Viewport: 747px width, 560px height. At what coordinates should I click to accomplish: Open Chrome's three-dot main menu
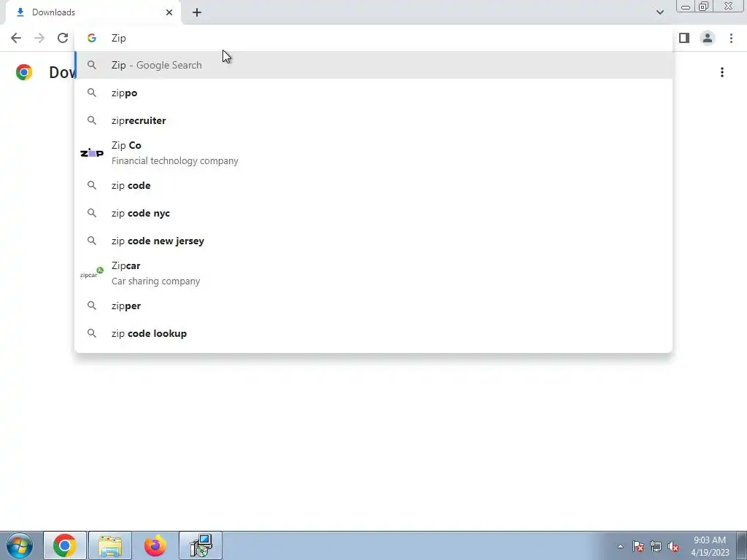point(731,38)
